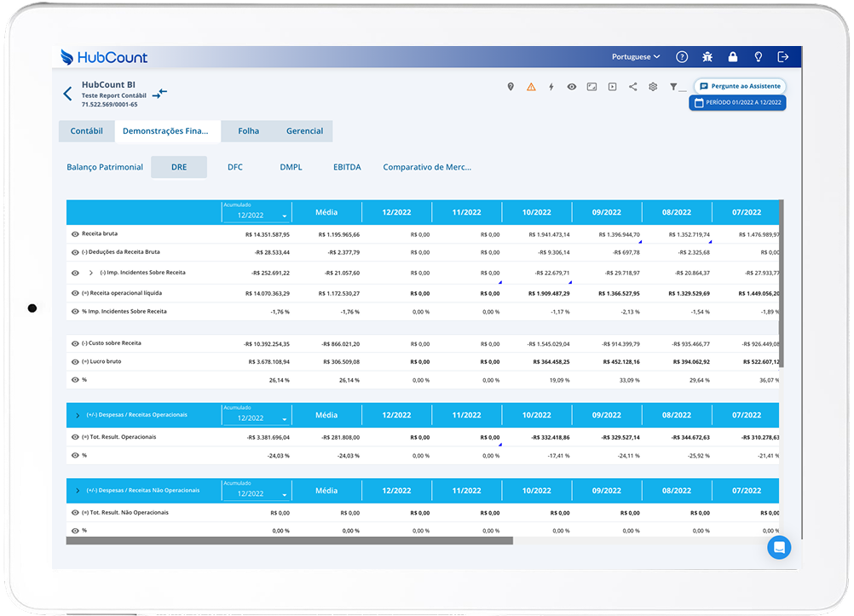This screenshot has height=616, width=854.
Task: Click the play presentation icon
Action: (612, 87)
